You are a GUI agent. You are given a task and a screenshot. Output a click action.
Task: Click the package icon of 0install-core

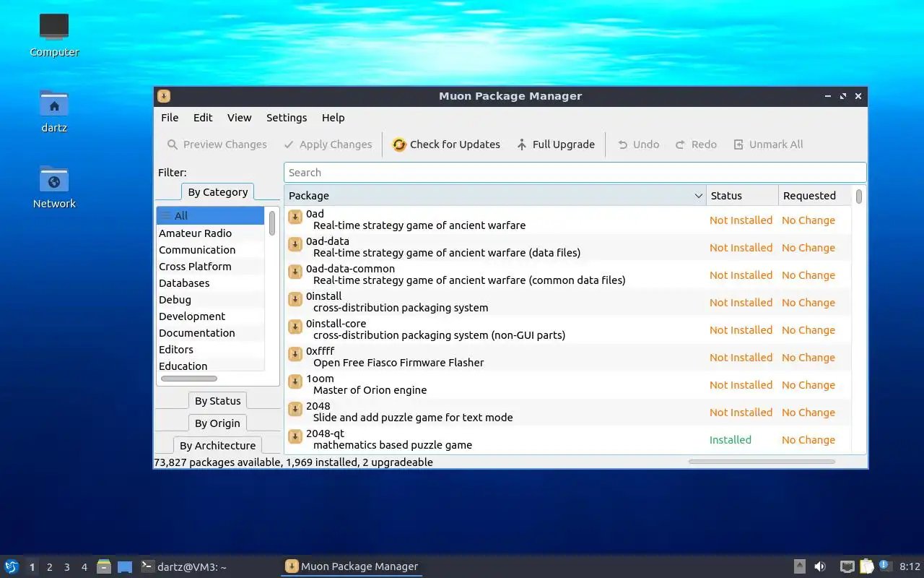295,327
